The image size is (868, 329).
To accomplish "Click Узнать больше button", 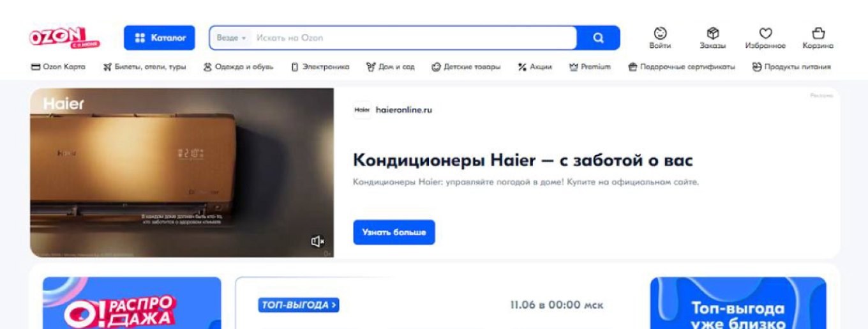I will (x=394, y=233).
